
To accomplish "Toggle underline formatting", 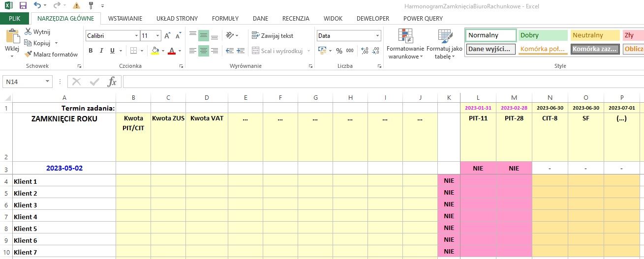I will [x=113, y=51].
